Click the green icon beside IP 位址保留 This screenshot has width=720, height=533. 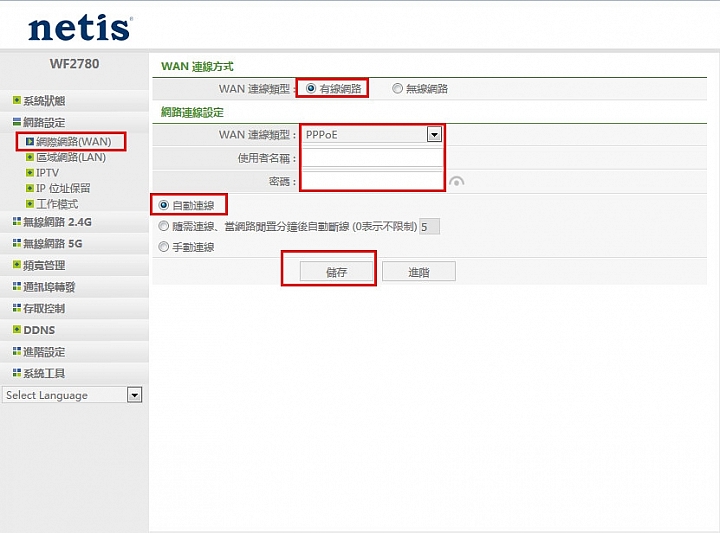[30, 188]
